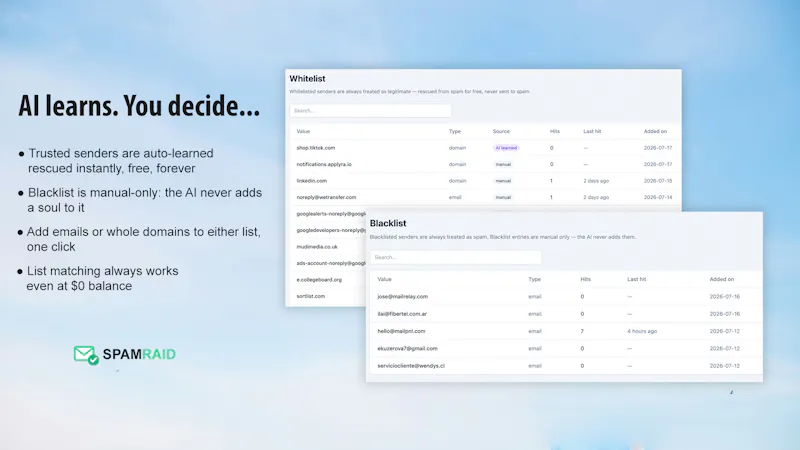Click Blacklist description about manual entries

[503, 237]
